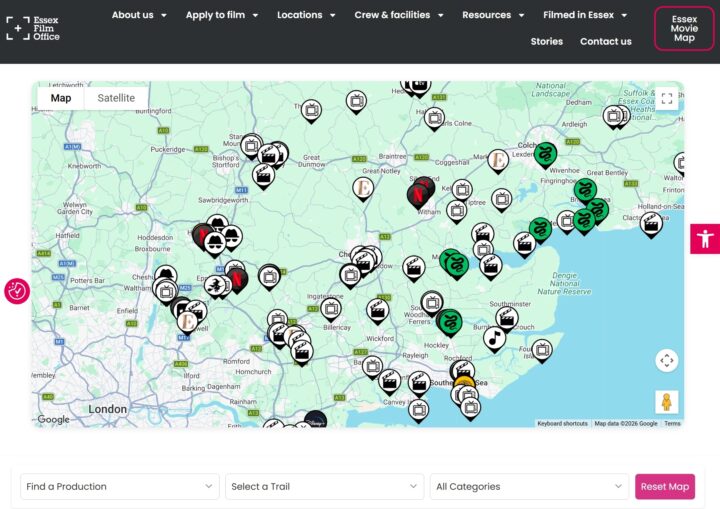Click the TV marker near Foulness Island
The width and height of the screenshot is (720, 509).
pos(542,351)
